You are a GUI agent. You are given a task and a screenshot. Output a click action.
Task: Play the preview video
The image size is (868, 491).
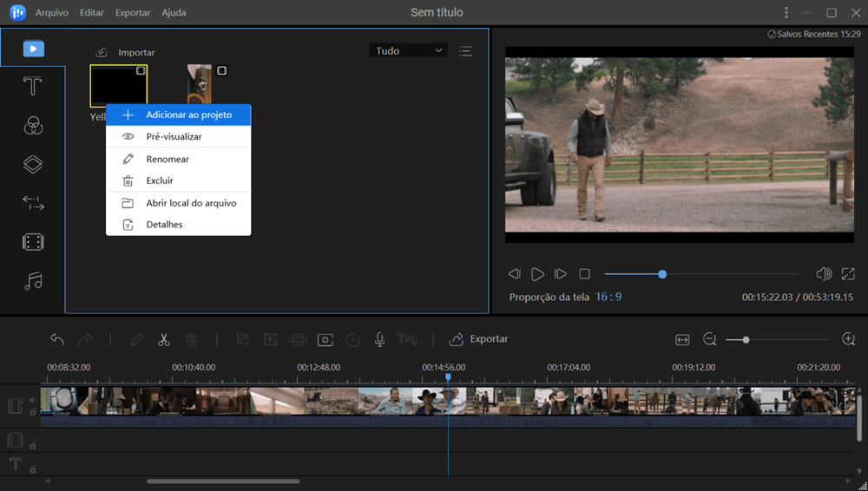pos(537,274)
